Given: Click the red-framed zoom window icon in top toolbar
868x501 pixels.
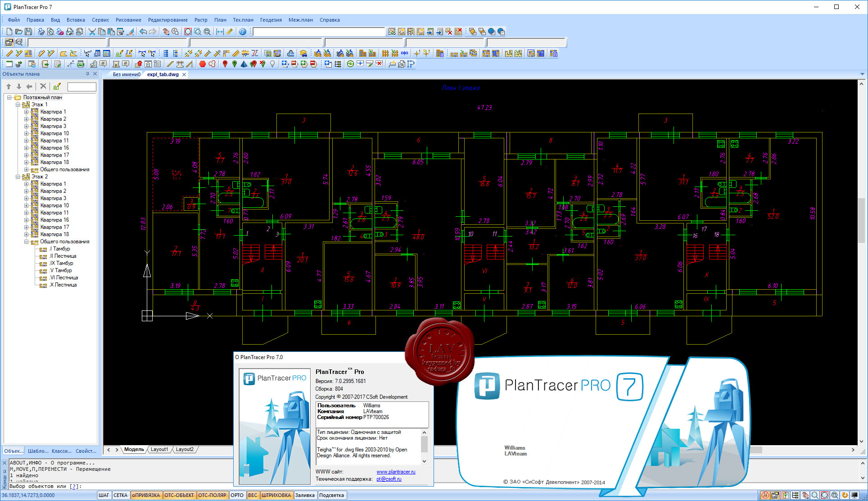Looking at the screenshot, I should coord(188,32).
